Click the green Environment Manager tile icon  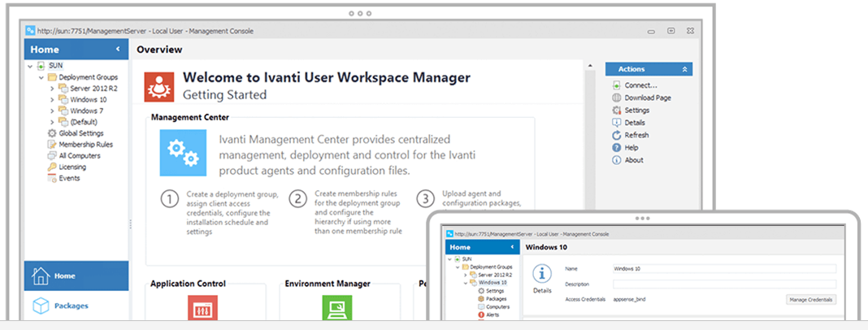click(337, 308)
